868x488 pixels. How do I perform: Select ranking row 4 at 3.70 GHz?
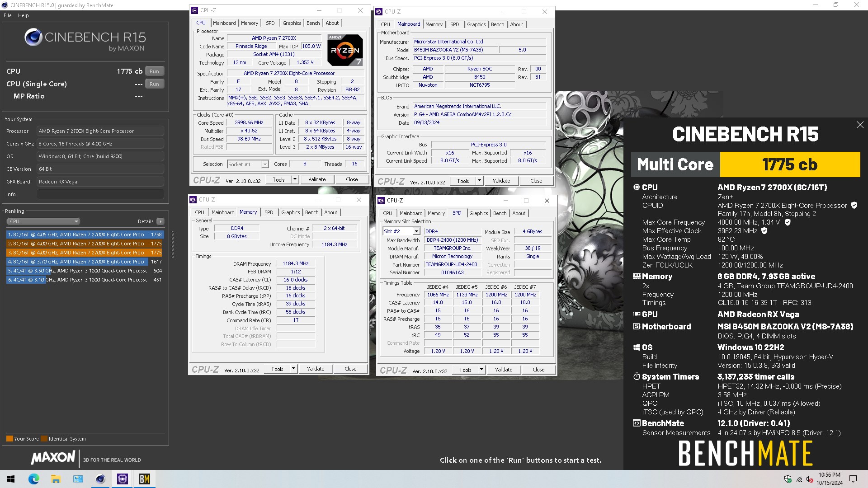point(85,262)
